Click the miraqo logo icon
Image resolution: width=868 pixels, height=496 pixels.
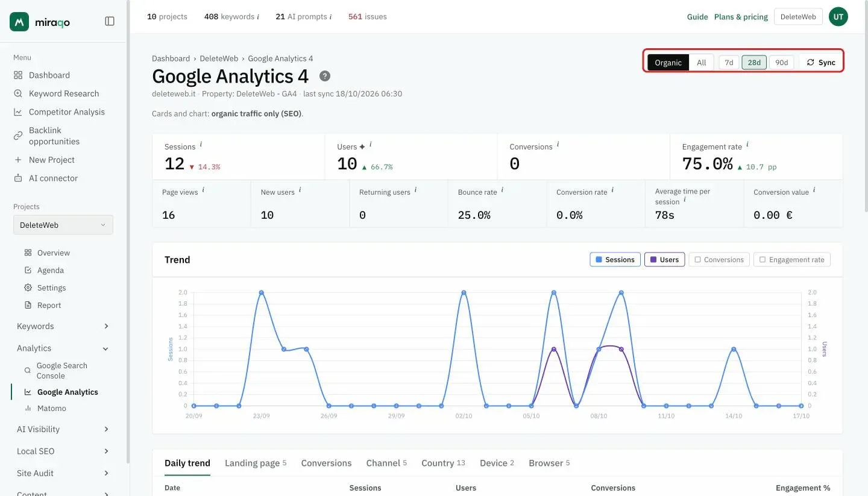click(x=19, y=22)
